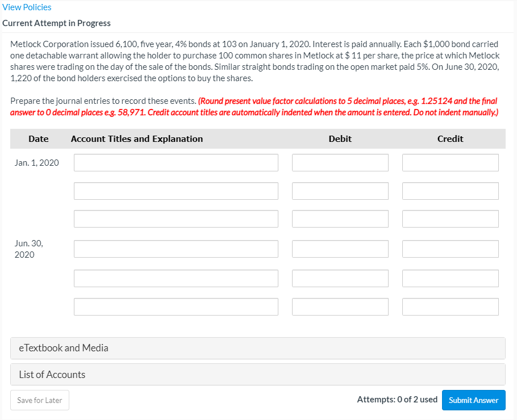Click the last row debit amount box
The width and height of the screenshot is (517, 420).
tap(340, 306)
